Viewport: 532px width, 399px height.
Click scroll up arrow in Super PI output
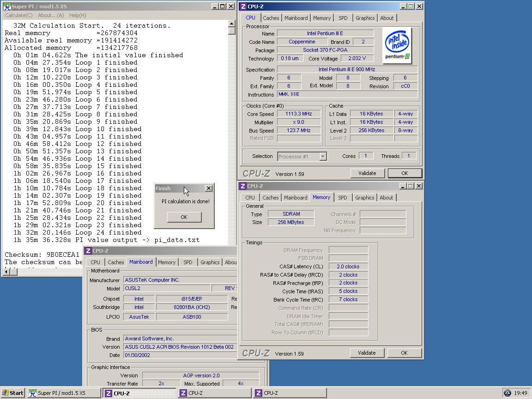pyautogui.click(x=232, y=24)
